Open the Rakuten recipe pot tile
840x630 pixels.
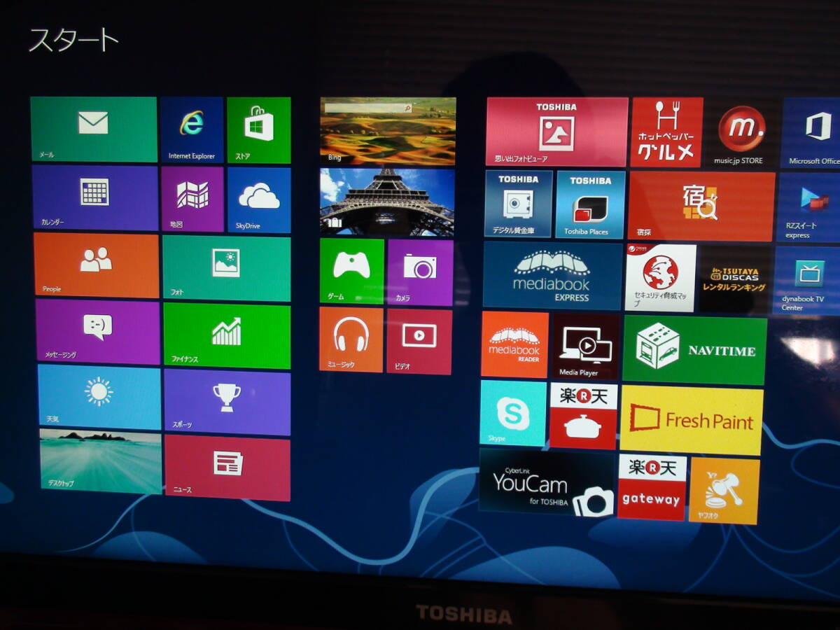(x=583, y=415)
